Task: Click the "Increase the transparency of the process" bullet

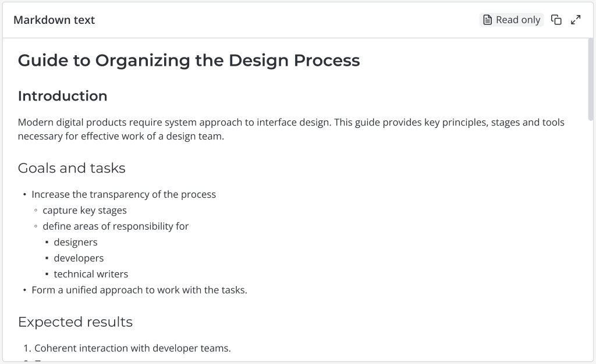Action: click(x=123, y=194)
